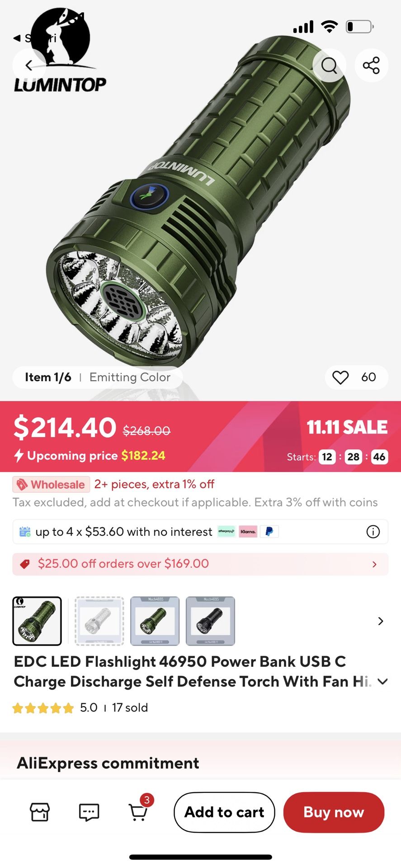Tap the share icon
Screen dimensions: 401x868
371,66
